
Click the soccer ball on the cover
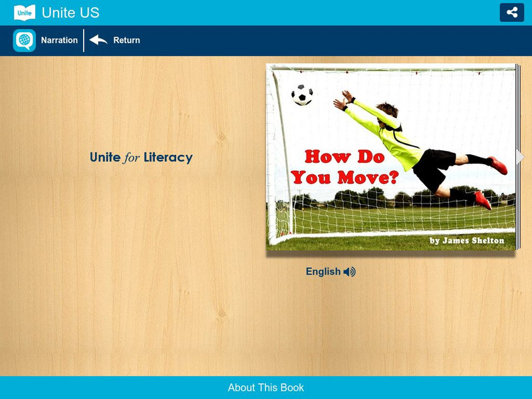[x=302, y=94]
